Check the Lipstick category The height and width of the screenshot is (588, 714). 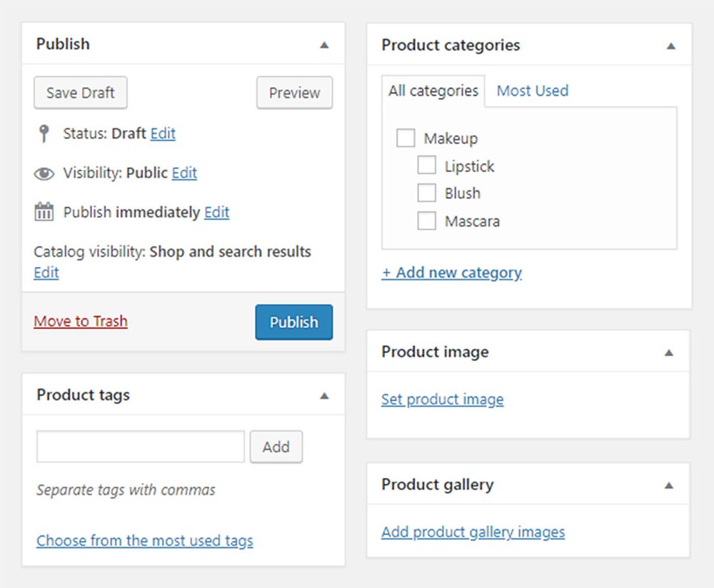pos(427,166)
